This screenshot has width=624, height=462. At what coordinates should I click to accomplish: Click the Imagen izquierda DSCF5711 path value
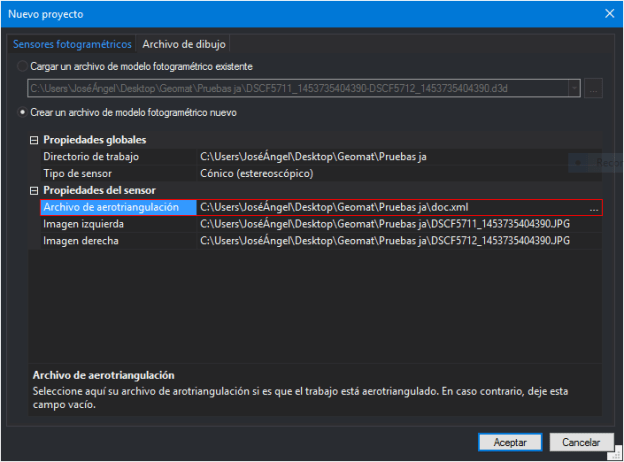coord(385,224)
